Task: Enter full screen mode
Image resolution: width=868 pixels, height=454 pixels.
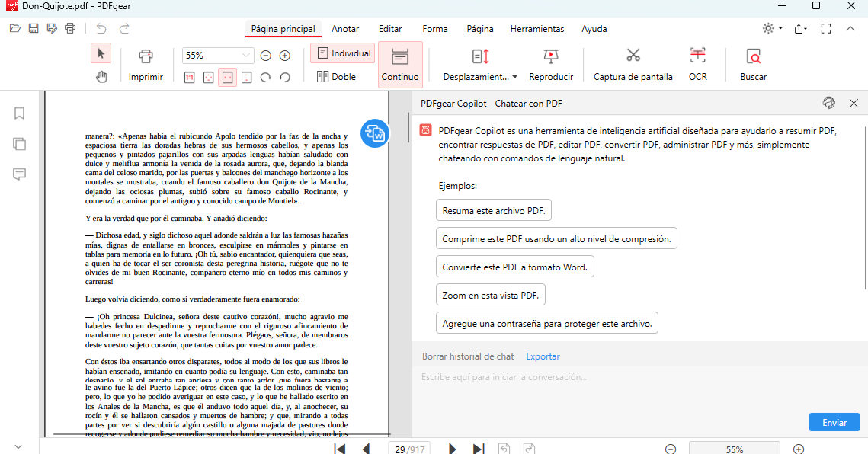Action: click(826, 29)
